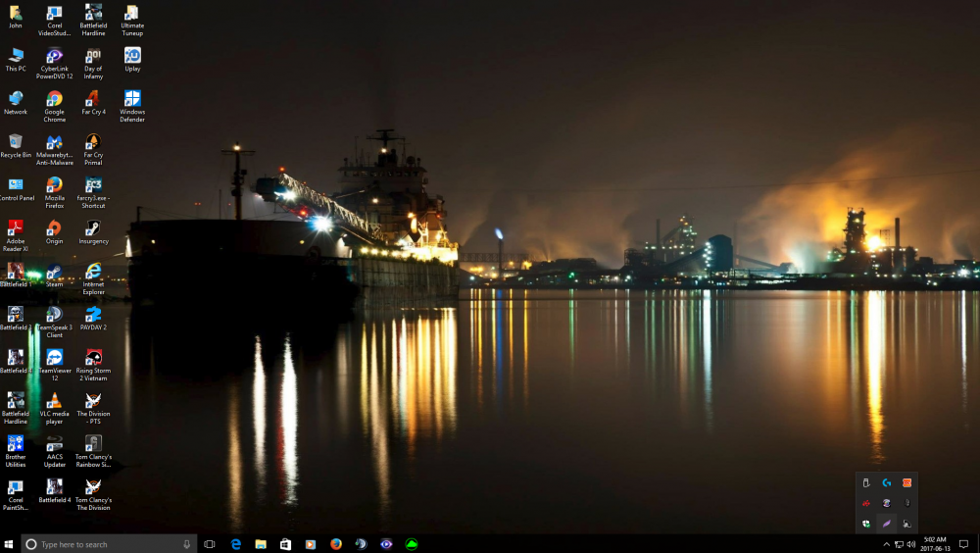Open Task View on the taskbar
Image resolution: width=980 pixels, height=553 pixels.
click(x=210, y=544)
